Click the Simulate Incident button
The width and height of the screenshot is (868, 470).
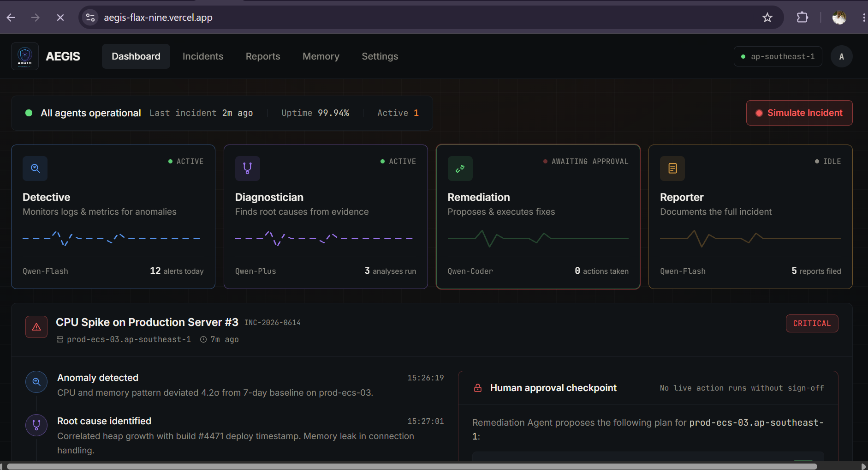(799, 113)
